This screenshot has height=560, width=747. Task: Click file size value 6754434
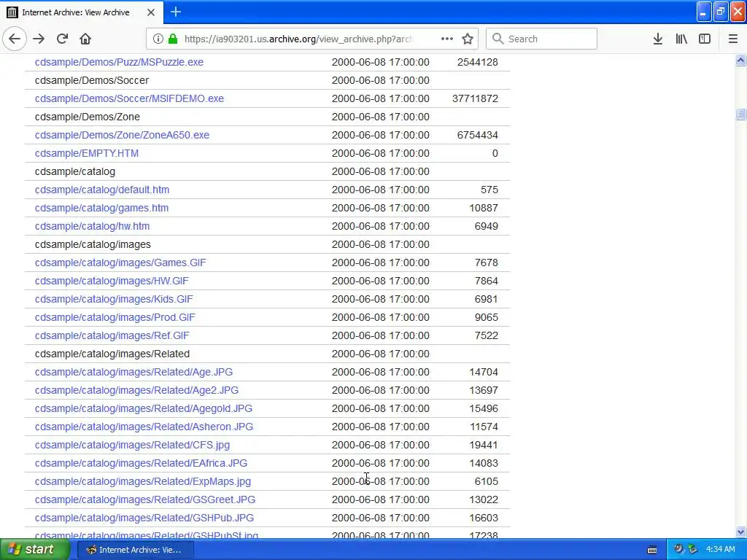pos(477,135)
